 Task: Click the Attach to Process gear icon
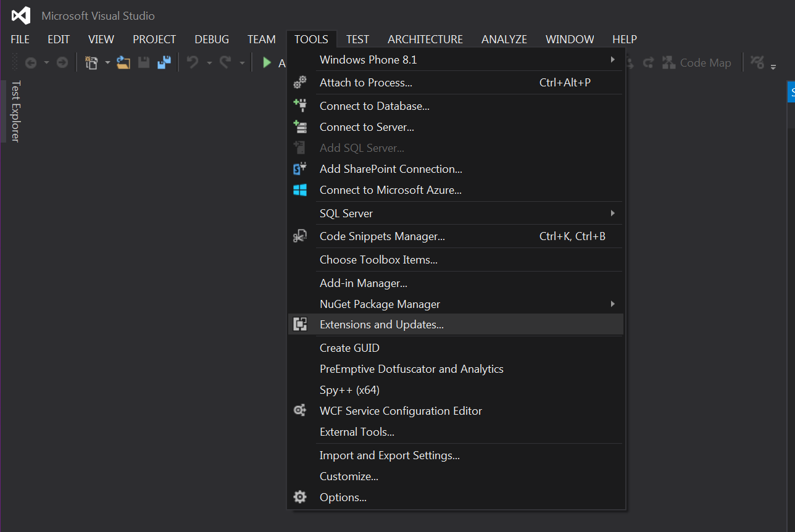tap(300, 83)
